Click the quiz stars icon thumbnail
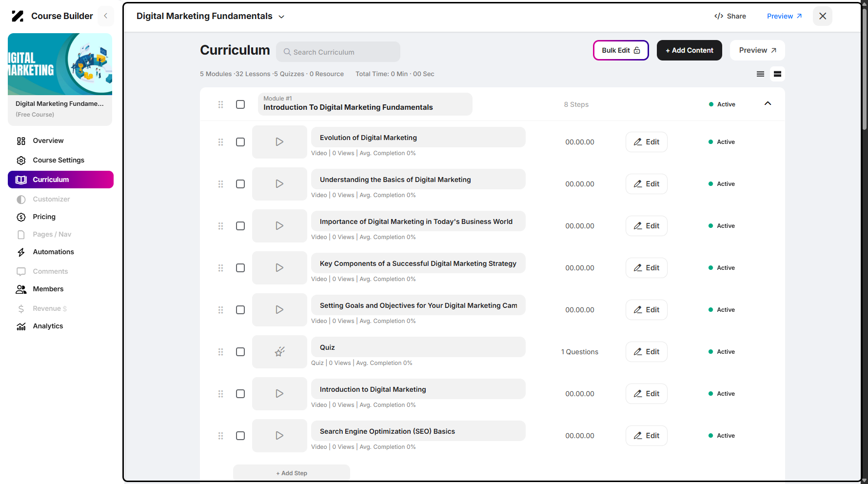The height and width of the screenshot is (484, 868). [279, 352]
